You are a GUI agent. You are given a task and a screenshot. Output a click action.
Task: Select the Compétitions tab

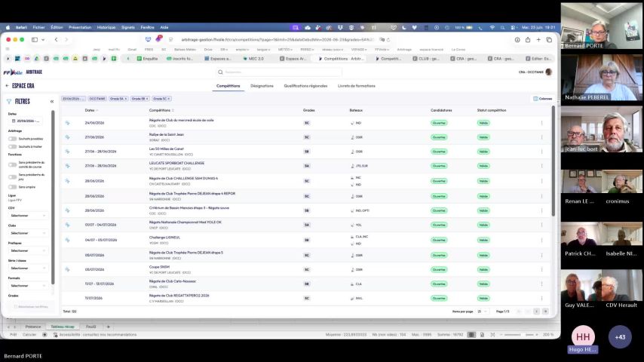pyautogui.click(x=228, y=86)
